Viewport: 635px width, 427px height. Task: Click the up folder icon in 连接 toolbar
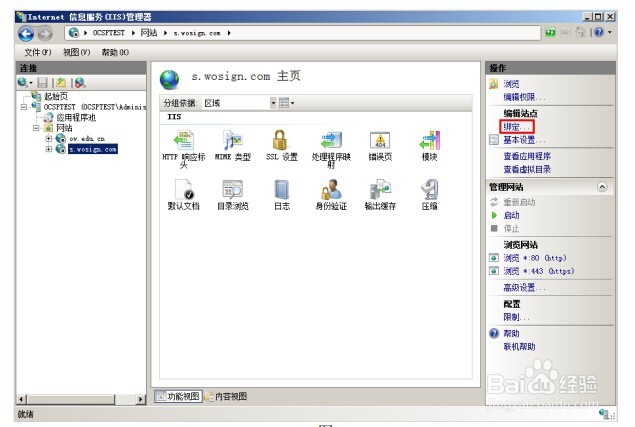pyautogui.click(x=61, y=83)
